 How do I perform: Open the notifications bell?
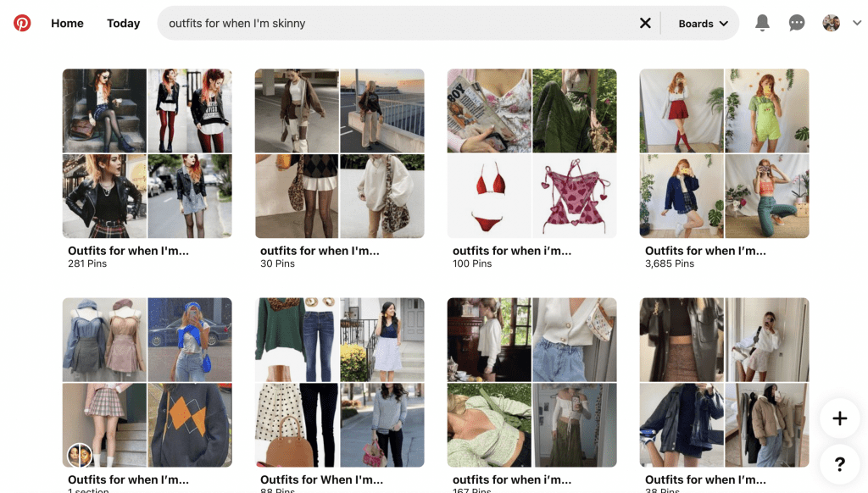point(762,23)
